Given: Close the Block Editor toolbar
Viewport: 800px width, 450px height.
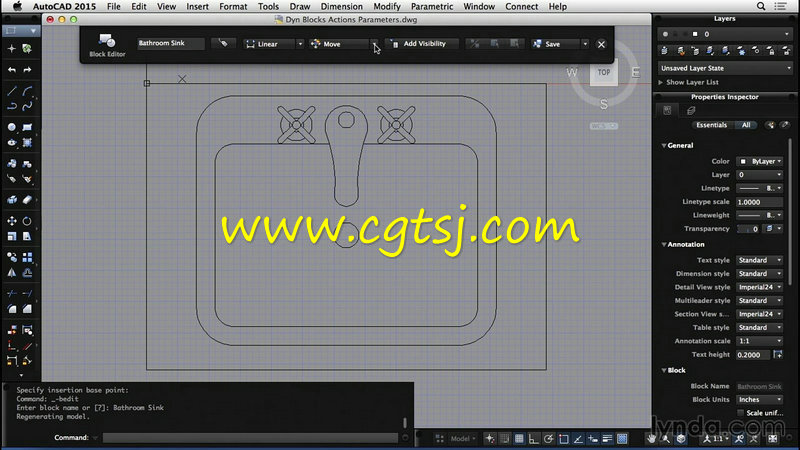Looking at the screenshot, I should click(x=602, y=44).
